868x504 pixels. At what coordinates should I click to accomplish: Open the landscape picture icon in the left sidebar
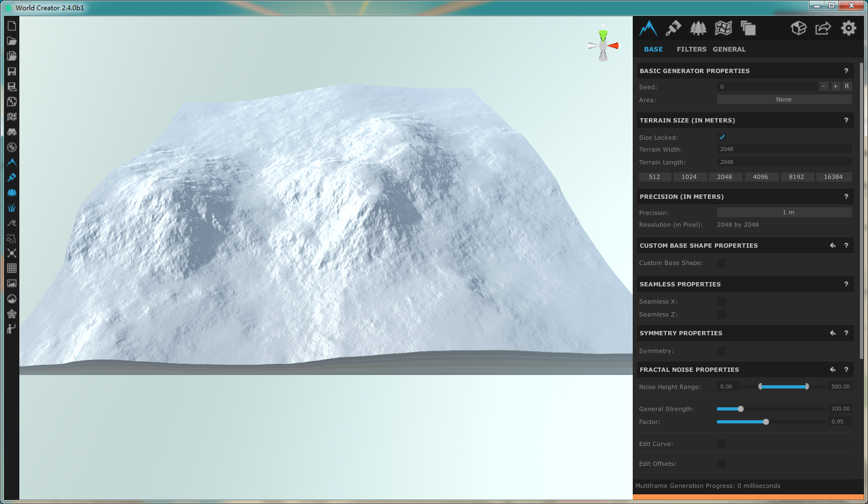12,283
